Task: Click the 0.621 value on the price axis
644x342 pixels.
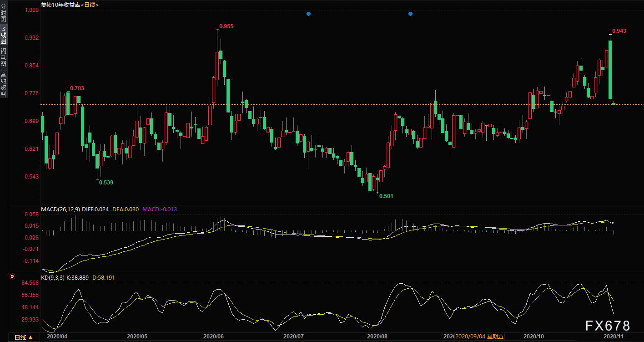Action: (x=31, y=149)
